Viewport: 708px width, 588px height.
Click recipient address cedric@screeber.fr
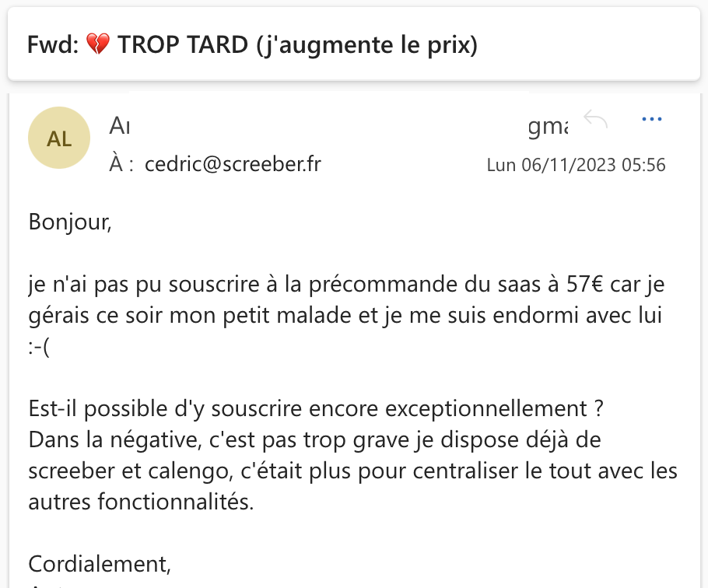click(x=233, y=164)
